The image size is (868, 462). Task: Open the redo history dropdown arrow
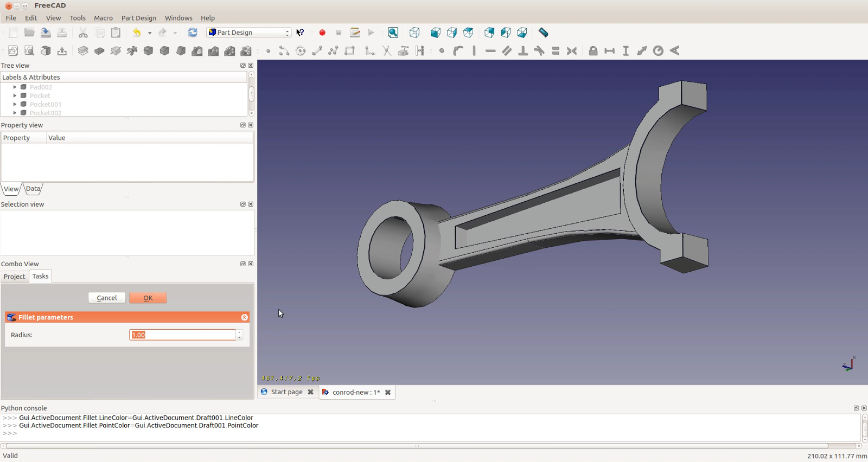pyautogui.click(x=175, y=33)
